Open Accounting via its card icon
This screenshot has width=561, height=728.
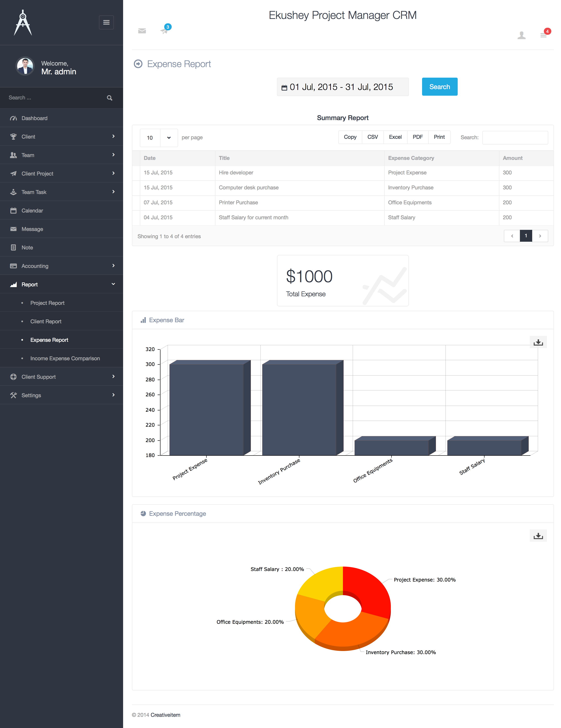(x=13, y=266)
